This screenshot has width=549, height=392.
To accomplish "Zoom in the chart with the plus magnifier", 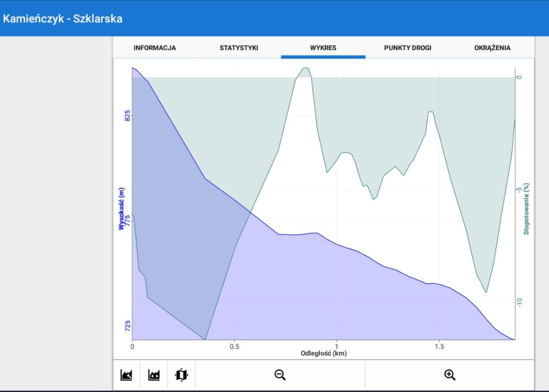I will [450, 375].
